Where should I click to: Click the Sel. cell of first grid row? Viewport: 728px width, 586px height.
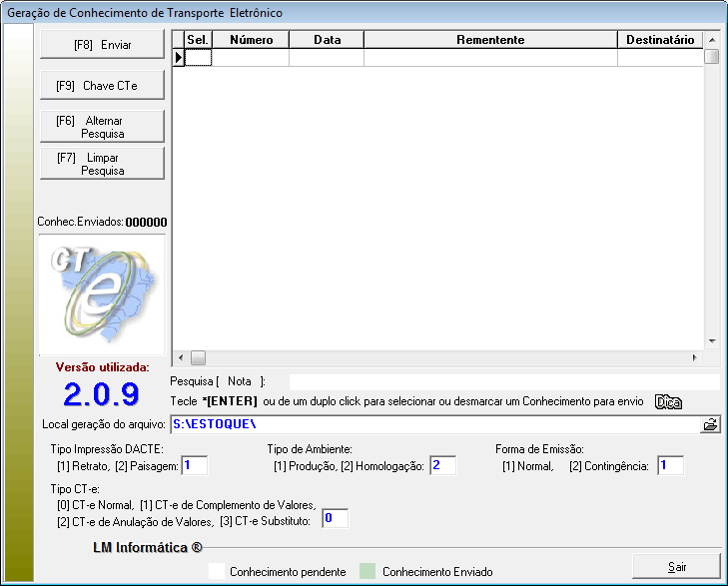click(x=199, y=58)
